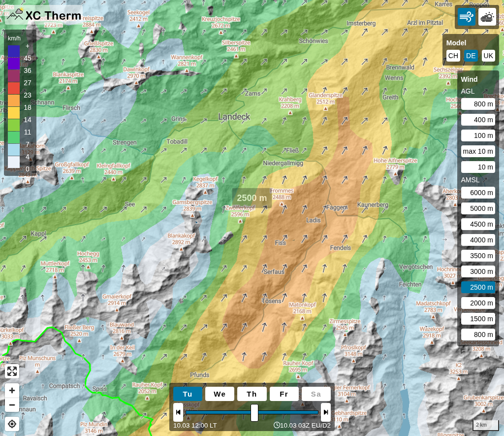The width and height of the screenshot is (504, 436).
Task: Zoom out of the map
Action: click(x=12, y=405)
